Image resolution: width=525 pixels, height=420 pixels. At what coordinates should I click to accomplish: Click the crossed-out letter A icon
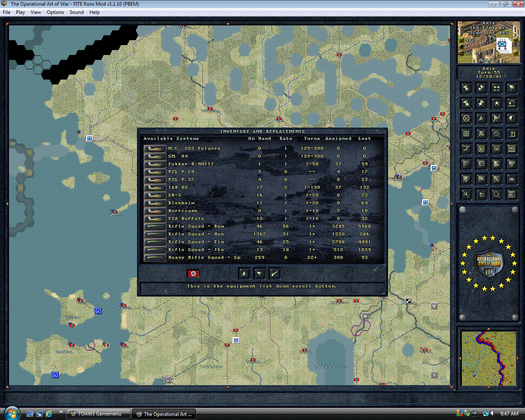[466, 149]
